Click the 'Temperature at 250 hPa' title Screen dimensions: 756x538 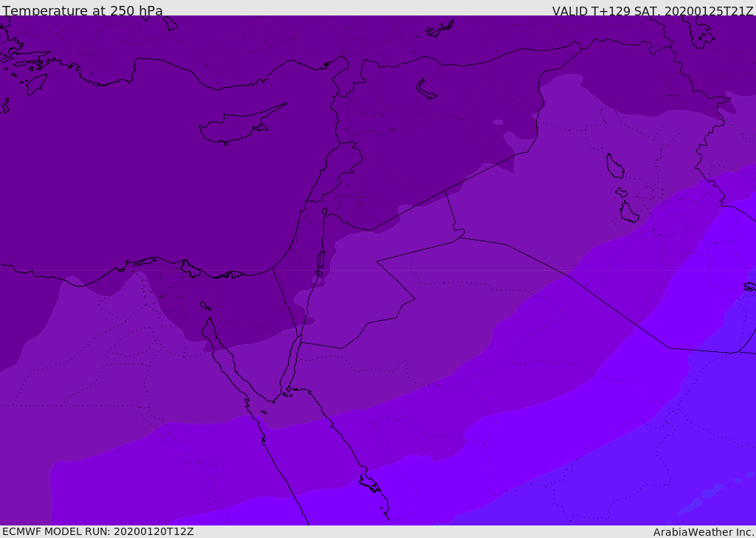[83, 10]
